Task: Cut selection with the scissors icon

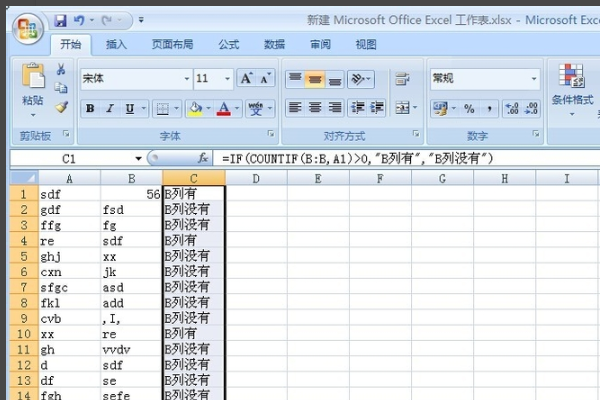Action: coord(61,69)
